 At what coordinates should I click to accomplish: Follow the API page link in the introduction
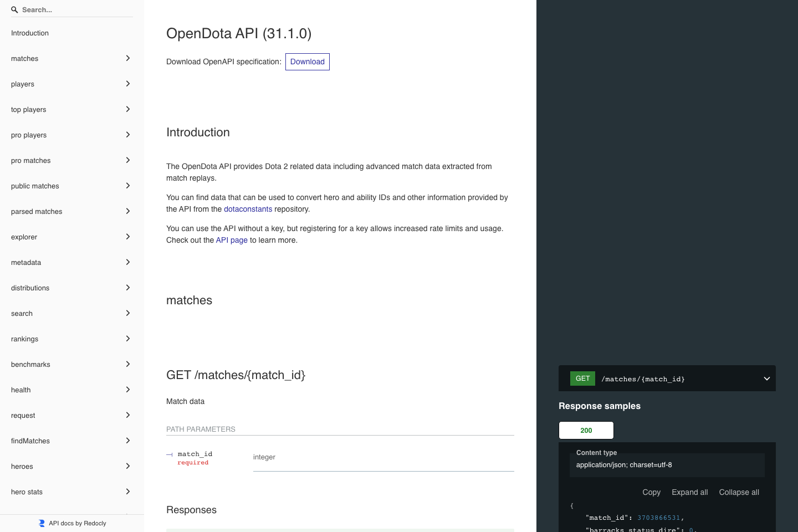click(232, 240)
